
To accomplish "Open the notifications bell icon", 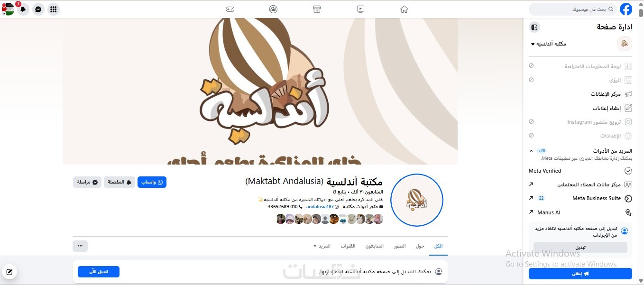I will [x=23, y=9].
